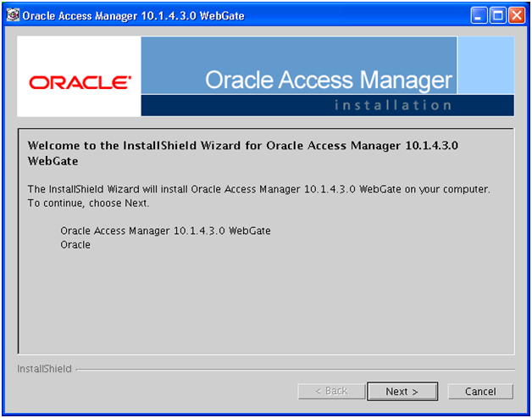Click the window title bar text
This screenshot has width=532, height=418.
[133, 16]
